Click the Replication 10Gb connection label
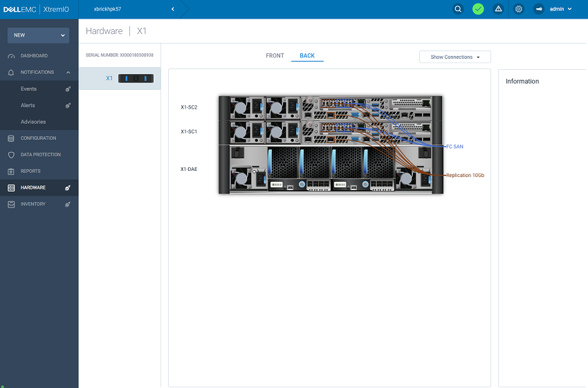 click(x=465, y=175)
